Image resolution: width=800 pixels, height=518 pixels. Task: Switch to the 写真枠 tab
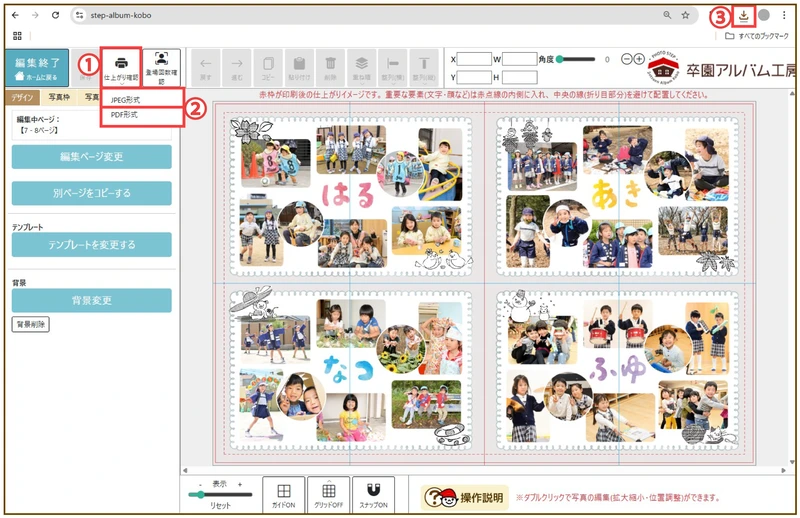tap(59, 97)
